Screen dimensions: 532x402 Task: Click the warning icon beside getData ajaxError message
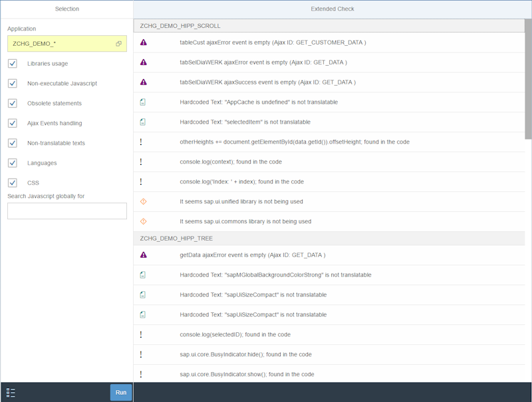[142, 254]
